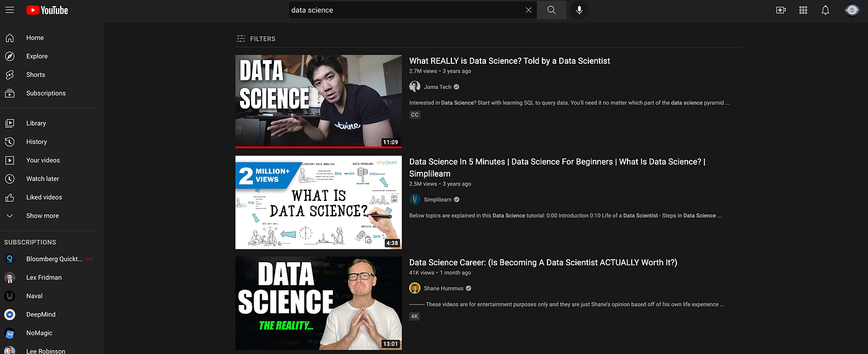
Task: Click the 13:01 duration label
Action: click(391, 343)
